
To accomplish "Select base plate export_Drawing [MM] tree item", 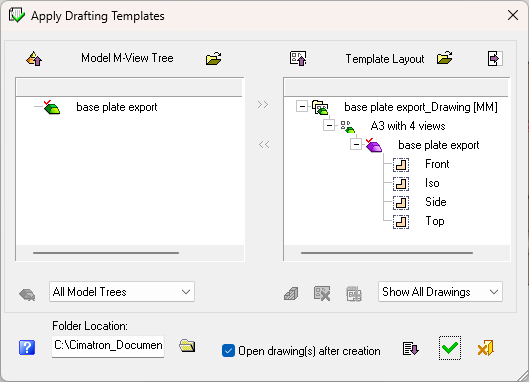I will [x=421, y=107].
